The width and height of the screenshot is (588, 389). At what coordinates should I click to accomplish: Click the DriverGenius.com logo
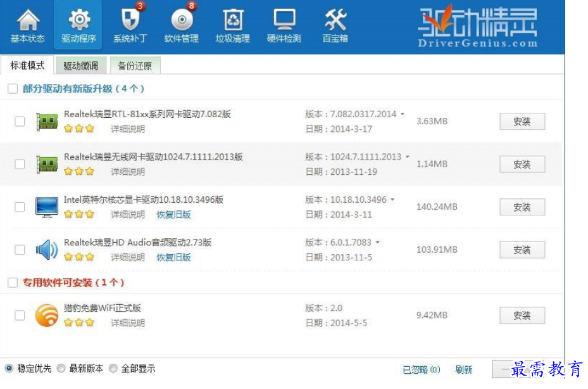point(477,26)
